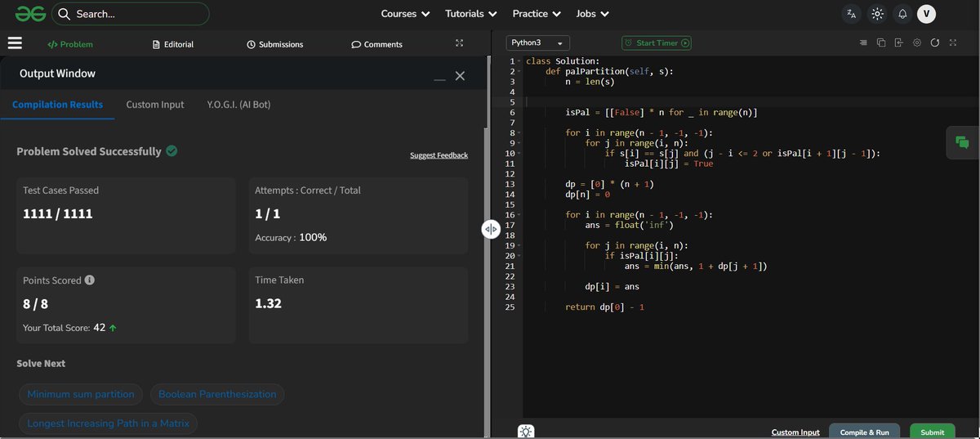Expand the Jobs dropdown menu
The height and width of the screenshot is (439, 980).
pyautogui.click(x=592, y=14)
